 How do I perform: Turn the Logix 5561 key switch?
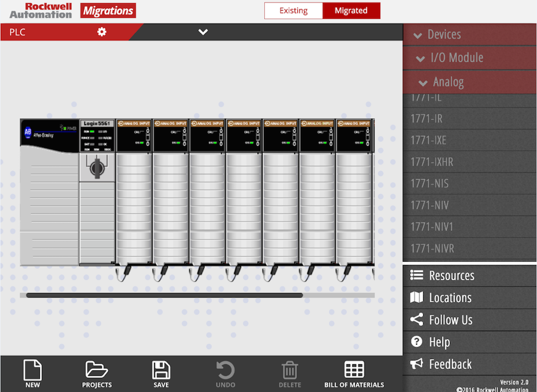click(x=97, y=168)
